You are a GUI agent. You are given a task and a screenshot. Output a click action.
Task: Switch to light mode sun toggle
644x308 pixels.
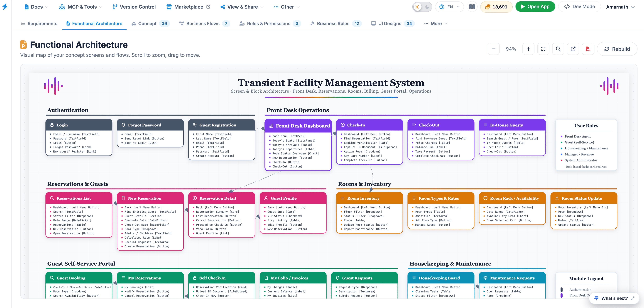click(417, 7)
